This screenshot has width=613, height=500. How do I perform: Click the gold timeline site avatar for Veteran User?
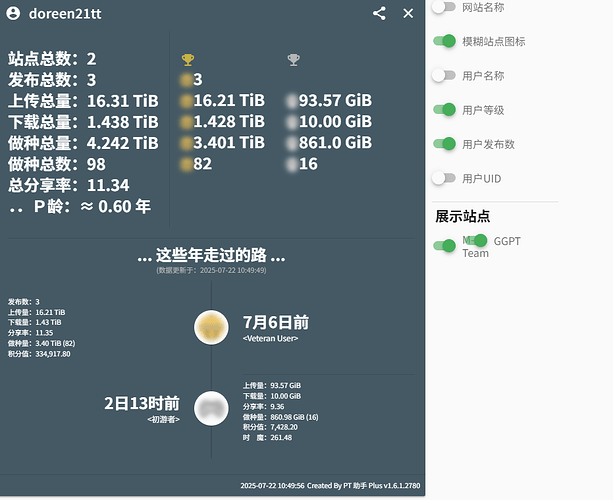[212, 327]
